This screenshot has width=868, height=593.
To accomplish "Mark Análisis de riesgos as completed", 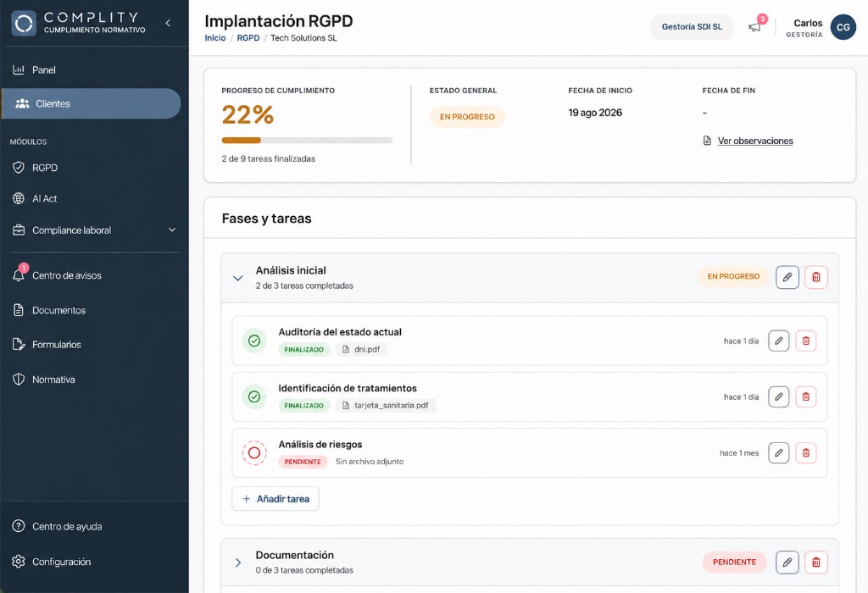I will [254, 453].
